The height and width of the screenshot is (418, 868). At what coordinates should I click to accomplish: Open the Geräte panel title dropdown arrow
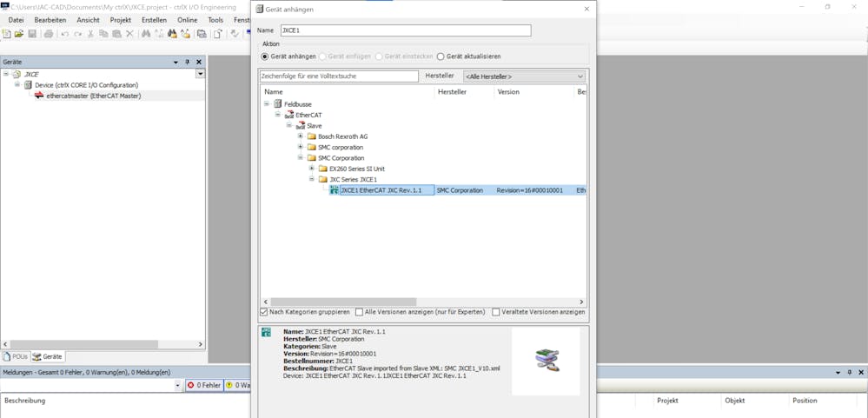(176, 62)
